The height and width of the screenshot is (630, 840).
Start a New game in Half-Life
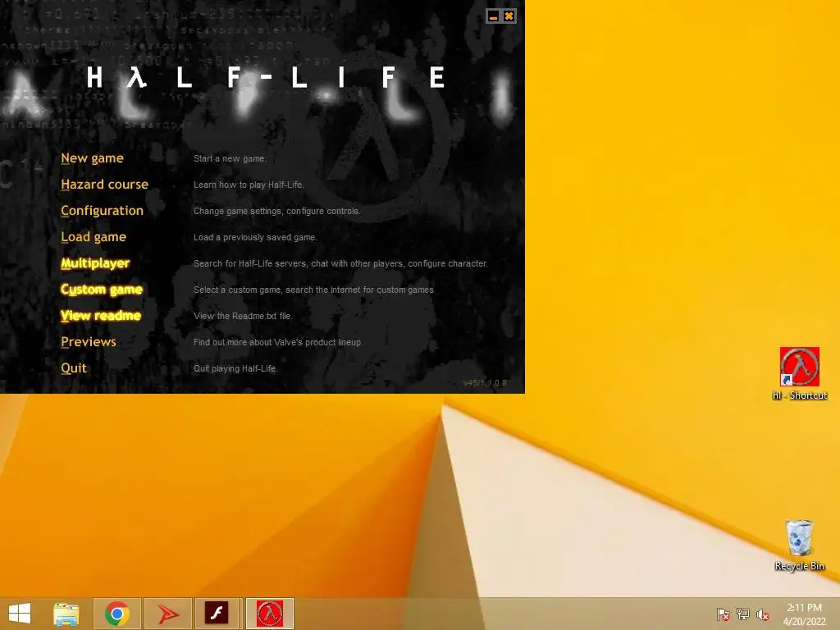[92, 158]
